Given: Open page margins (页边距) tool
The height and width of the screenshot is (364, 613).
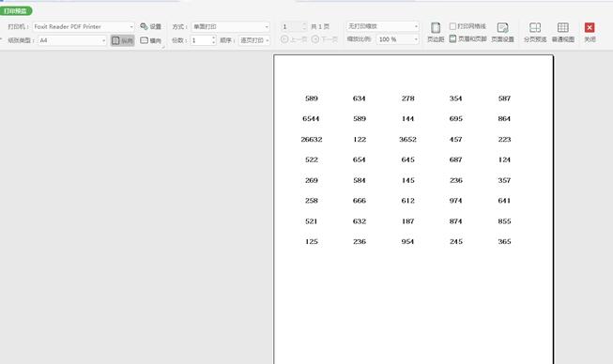Looking at the screenshot, I should click(x=436, y=32).
